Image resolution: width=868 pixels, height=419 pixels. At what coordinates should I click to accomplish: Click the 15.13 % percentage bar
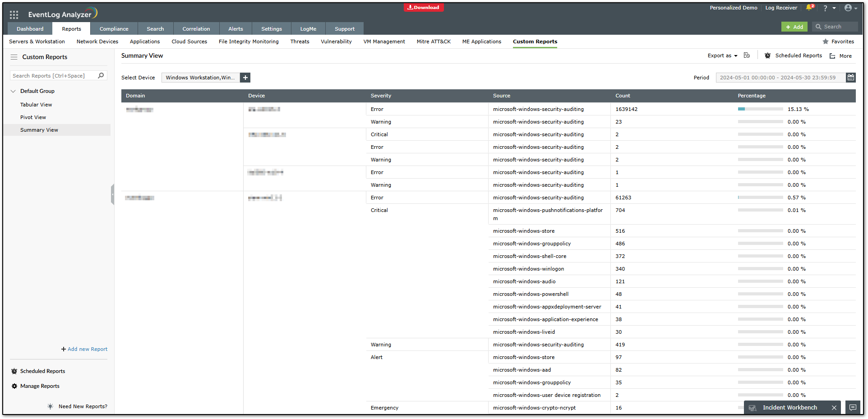(761, 109)
